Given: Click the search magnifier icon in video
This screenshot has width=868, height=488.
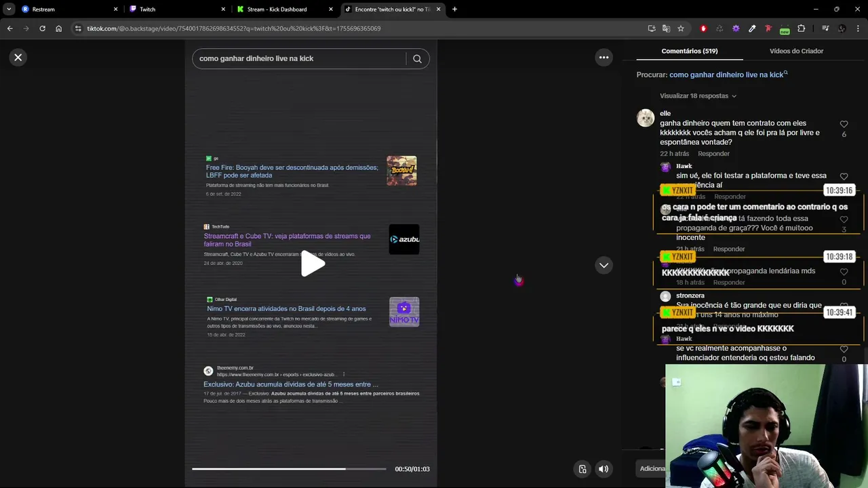Looking at the screenshot, I should [x=417, y=59].
